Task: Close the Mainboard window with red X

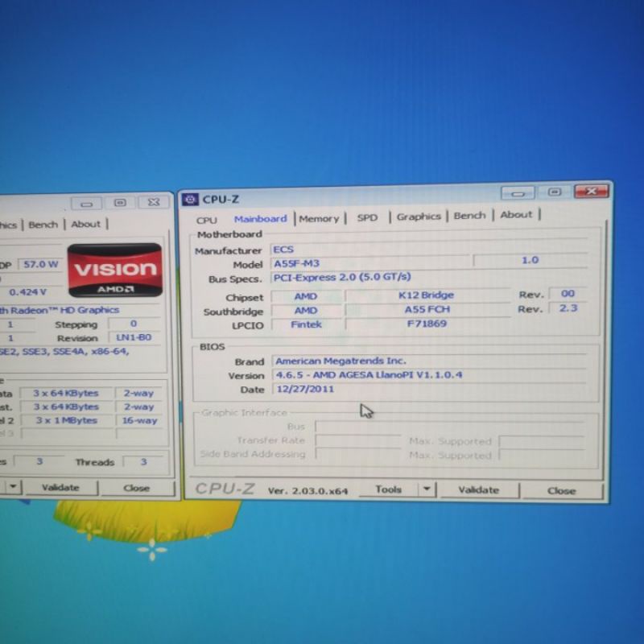Action: pyautogui.click(x=592, y=192)
